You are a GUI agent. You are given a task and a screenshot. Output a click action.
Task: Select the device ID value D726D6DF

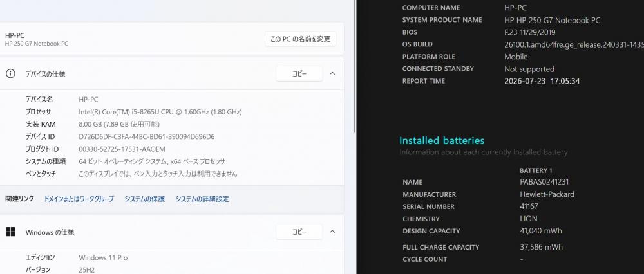(147, 136)
